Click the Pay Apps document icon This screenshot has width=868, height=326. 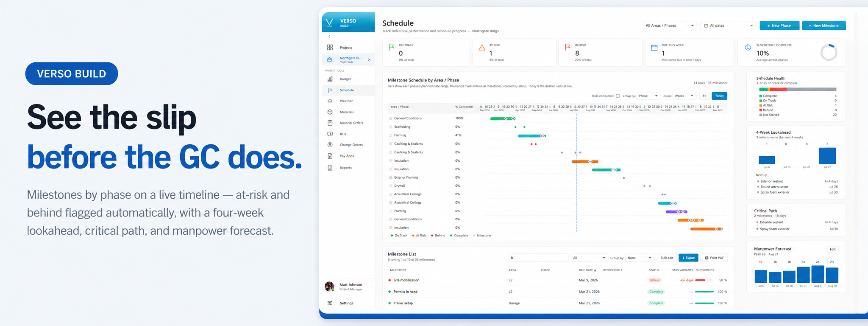point(330,156)
